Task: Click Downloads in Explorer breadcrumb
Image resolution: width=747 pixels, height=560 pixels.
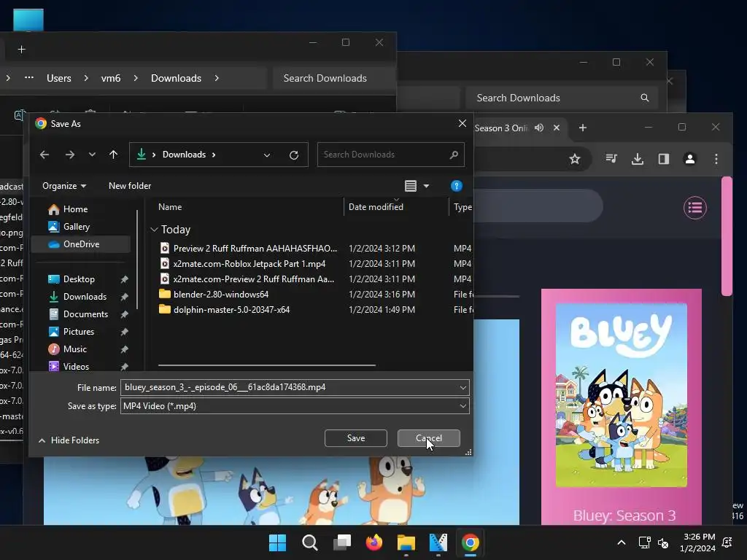Action: [176, 78]
